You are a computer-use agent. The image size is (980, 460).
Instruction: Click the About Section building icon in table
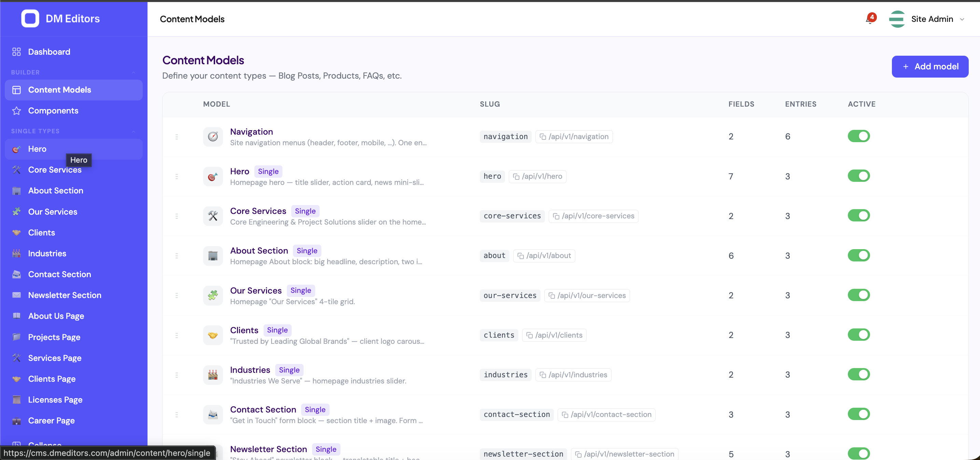tap(213, 256)
